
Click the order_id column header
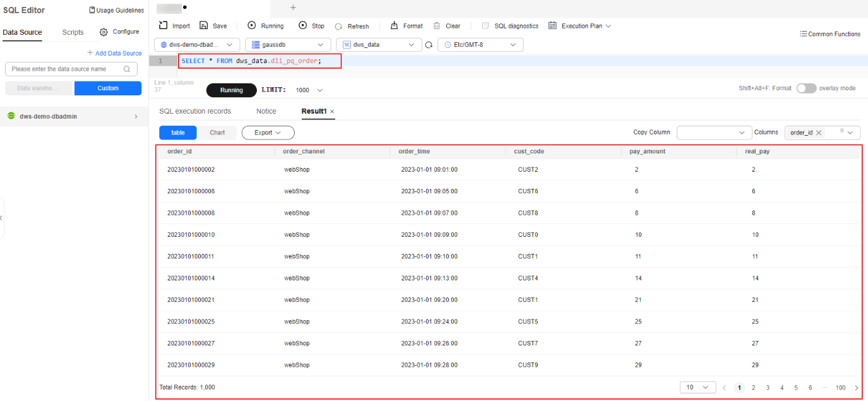179,152
